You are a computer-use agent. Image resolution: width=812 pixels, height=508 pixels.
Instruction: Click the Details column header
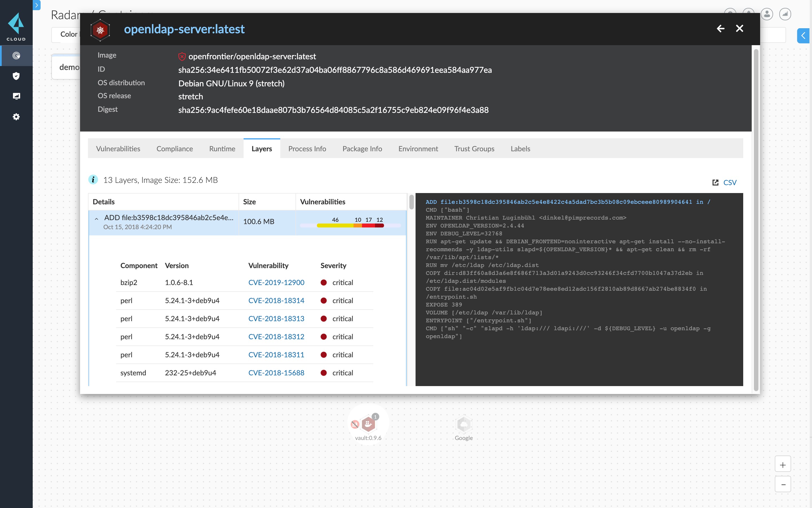pyautogui.click(x=164, y=202)
